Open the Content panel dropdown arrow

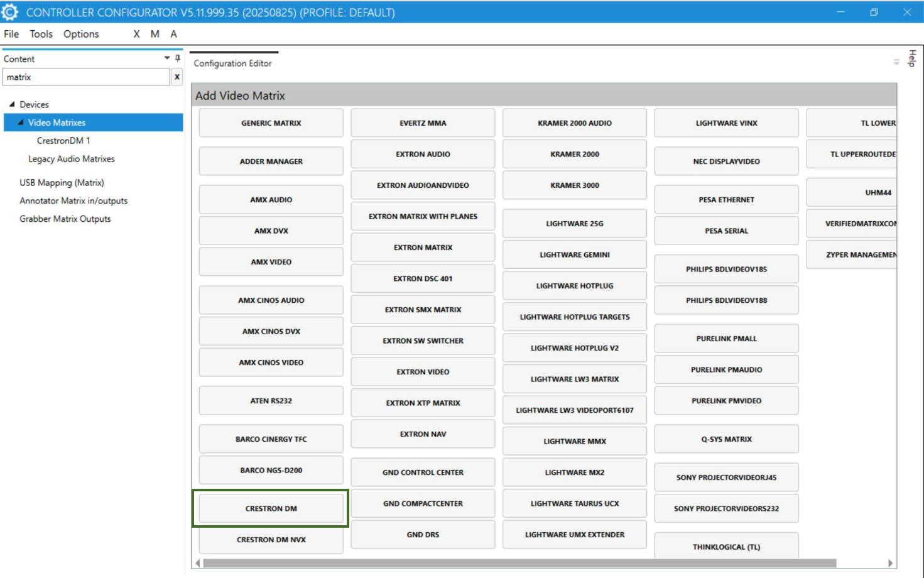click(x=167, y=58)
